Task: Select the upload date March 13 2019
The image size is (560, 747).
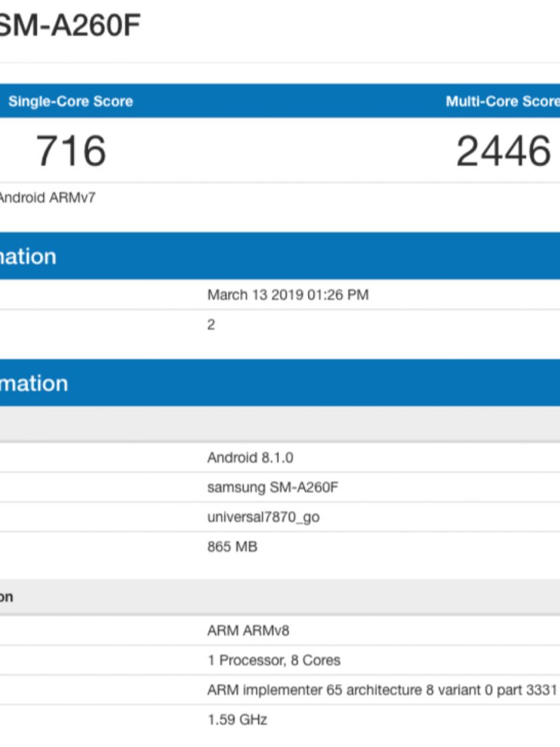Action: click(x=287, y=295)
